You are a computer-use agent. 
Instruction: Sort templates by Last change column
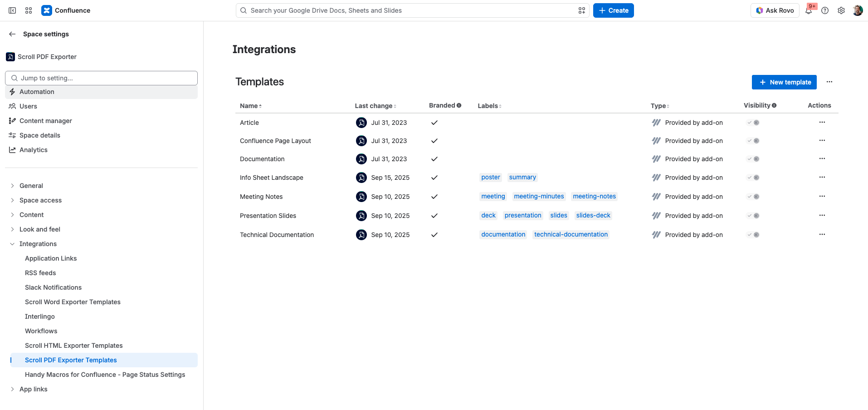[x=375, y=106]
